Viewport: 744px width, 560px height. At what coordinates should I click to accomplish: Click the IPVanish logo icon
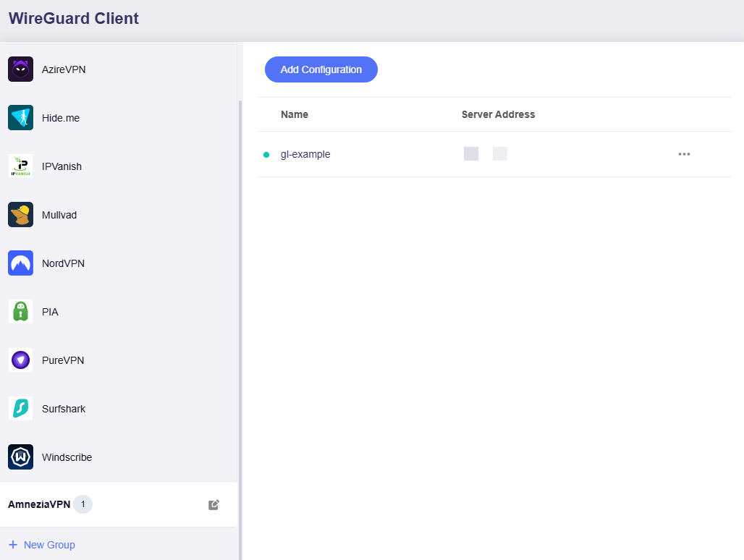(20, 166)
